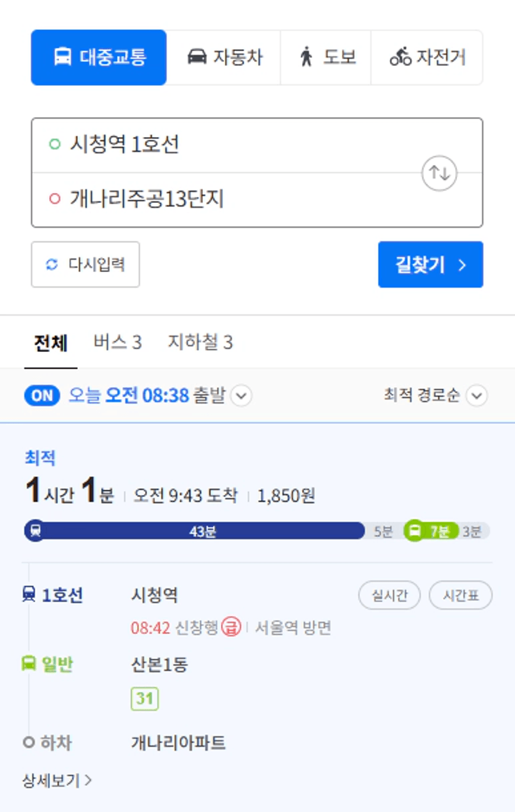Image resolution: width=515 pixels, height=812 pixels.
Task: Expand the 오전 08:38 출발 time dropdown
Action: [242, 396]
